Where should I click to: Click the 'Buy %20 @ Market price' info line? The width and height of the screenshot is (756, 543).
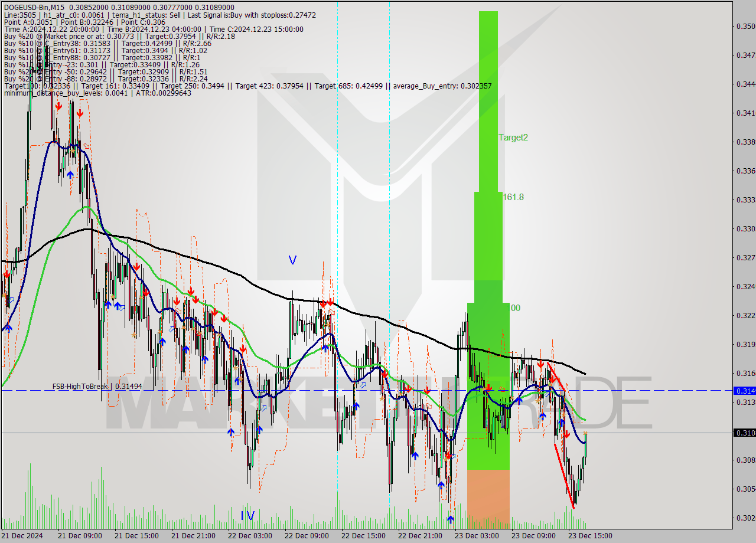119,36
